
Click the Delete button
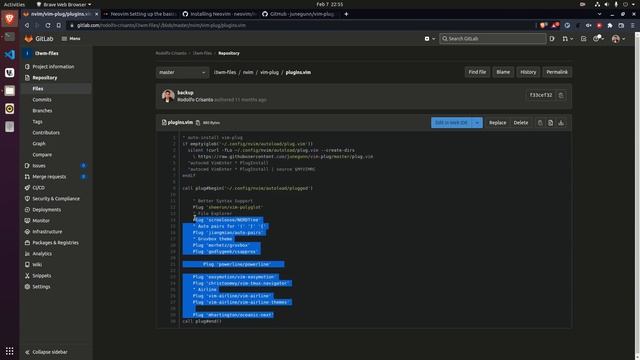click(520, 123)
